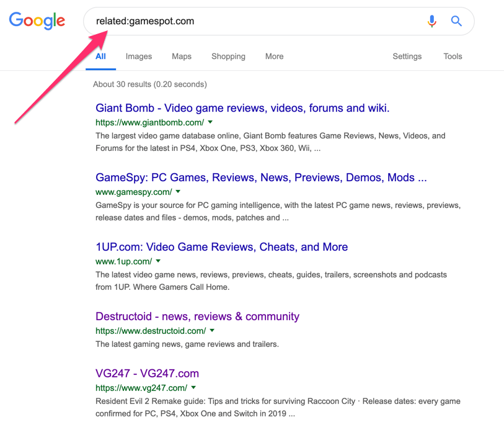Open the More menu

pyautogui.click(x=275, y=56)
